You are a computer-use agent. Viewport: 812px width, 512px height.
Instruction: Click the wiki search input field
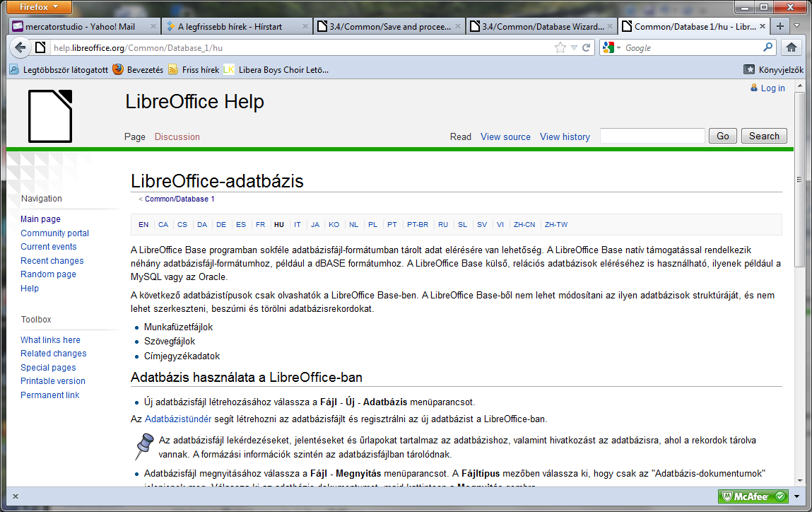[652, 136]
